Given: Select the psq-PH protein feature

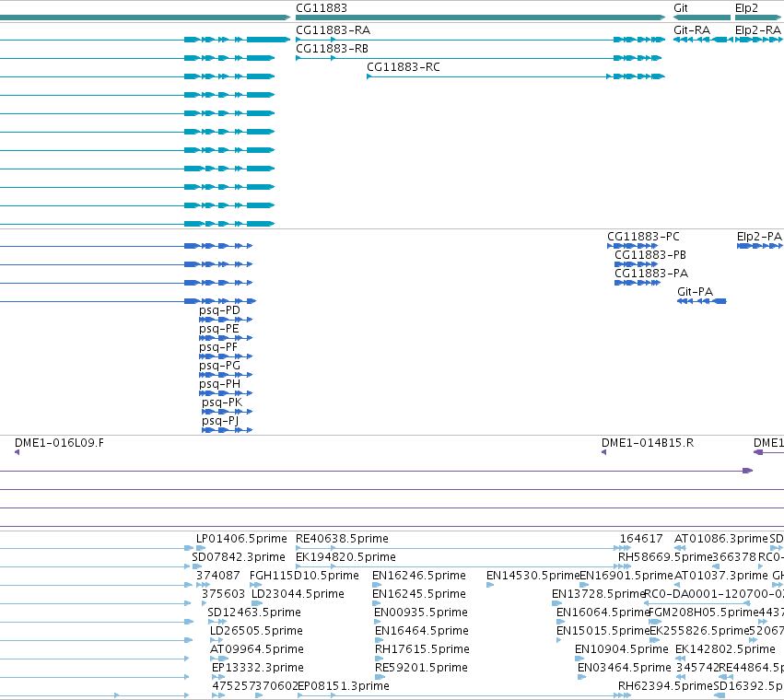Looking at the screenshot, I should [226, 393].
